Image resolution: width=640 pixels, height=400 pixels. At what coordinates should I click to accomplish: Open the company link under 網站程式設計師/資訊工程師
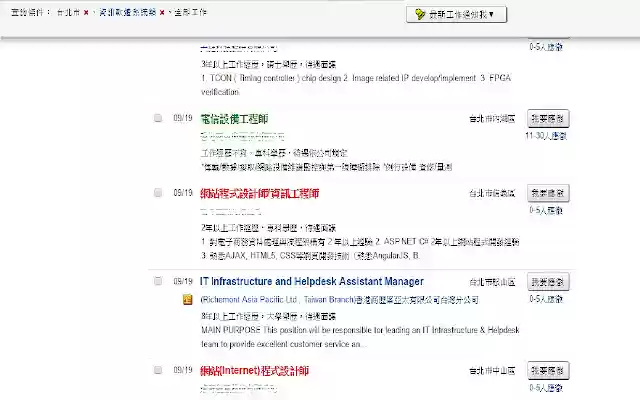(231, 211)
